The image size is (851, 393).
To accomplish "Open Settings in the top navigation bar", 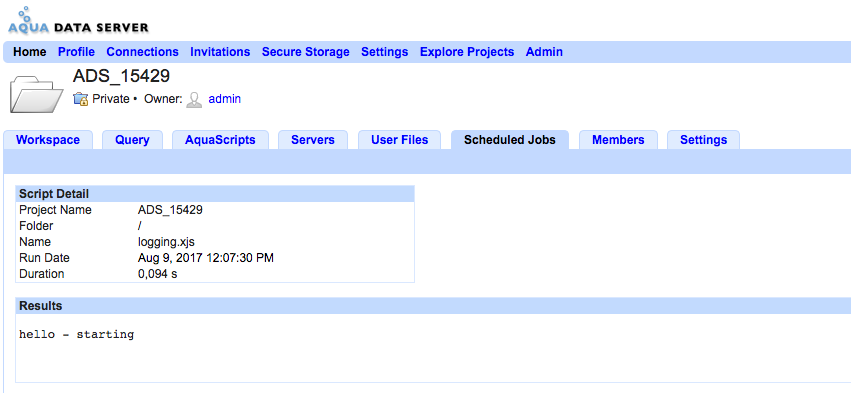I will coord(384,52).
